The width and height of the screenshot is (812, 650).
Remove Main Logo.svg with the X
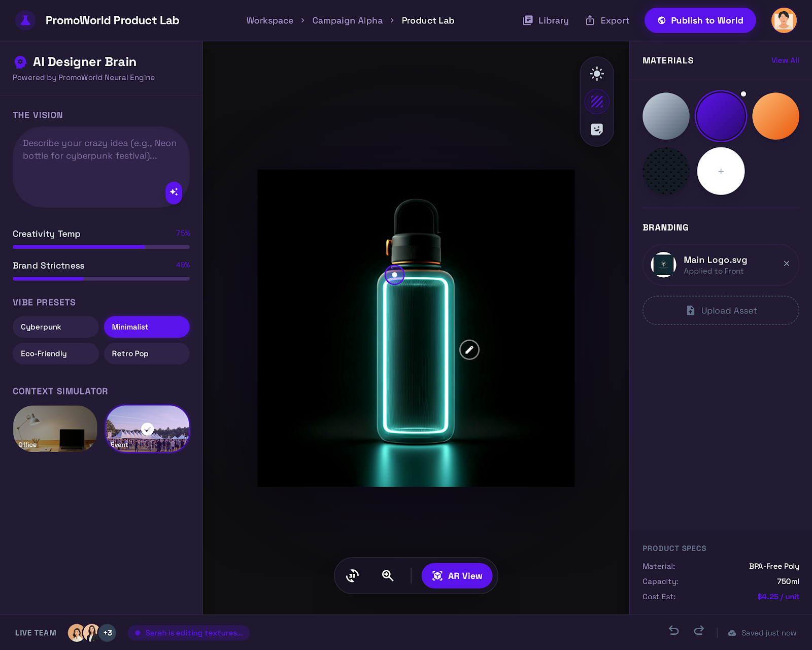coord(786,264)
